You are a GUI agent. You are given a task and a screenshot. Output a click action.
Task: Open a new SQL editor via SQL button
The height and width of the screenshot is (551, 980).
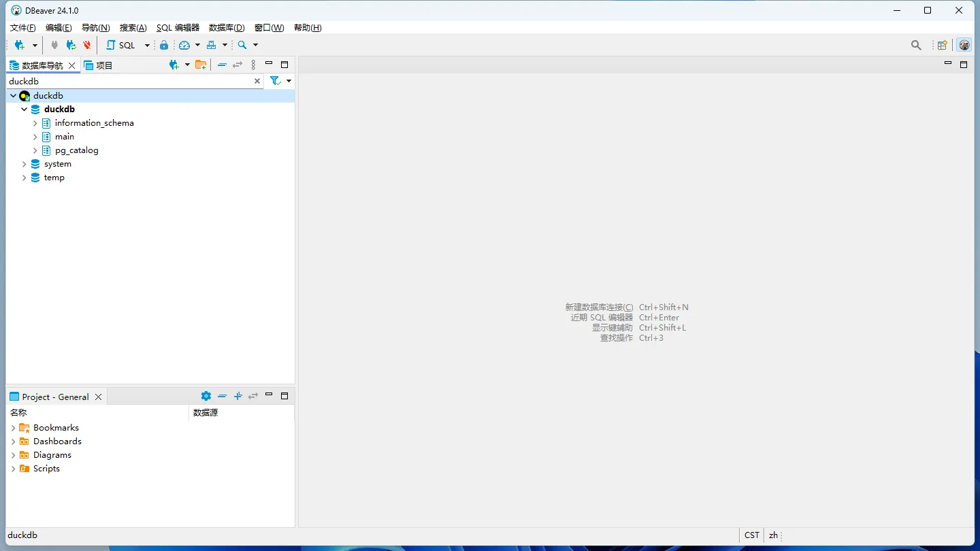pyautogui.click(x=121, y=45)
